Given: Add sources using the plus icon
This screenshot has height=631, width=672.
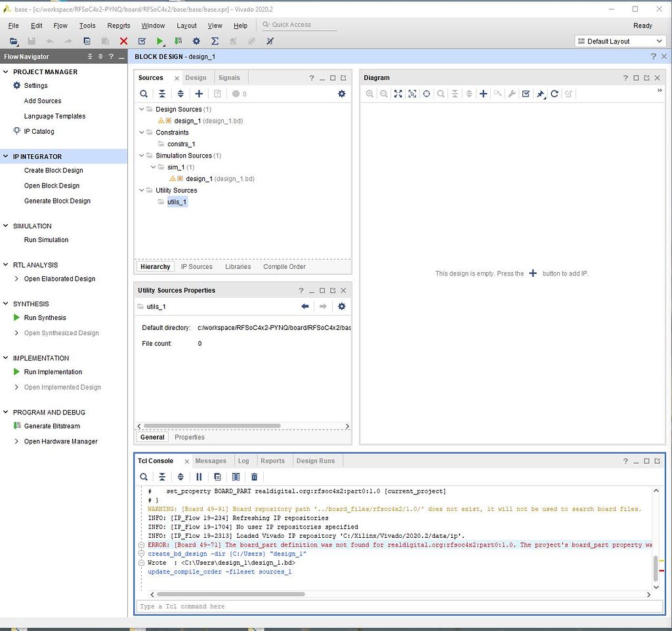Looking at the screenshot, I should (199, 94).
